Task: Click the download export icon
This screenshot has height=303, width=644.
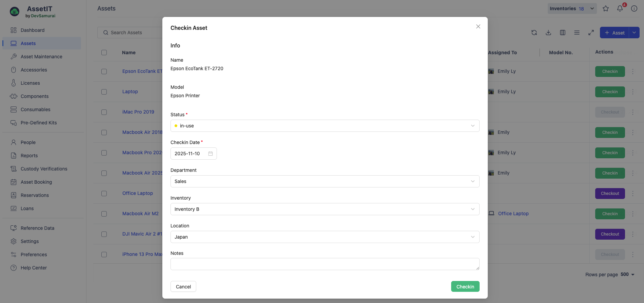Action: coord(548,33)
